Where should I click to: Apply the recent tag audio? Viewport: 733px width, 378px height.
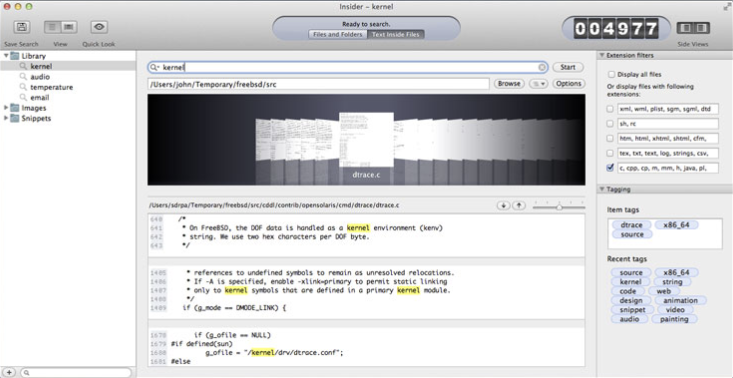pos(629,319)
